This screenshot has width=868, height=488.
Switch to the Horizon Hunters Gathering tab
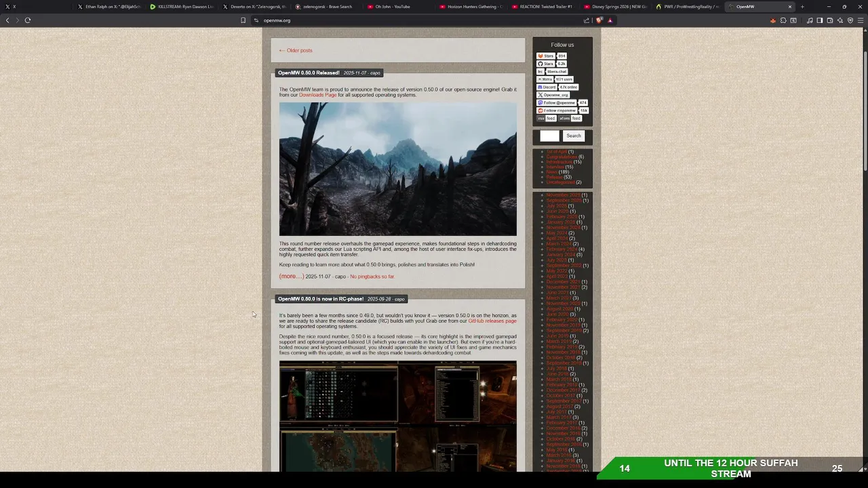coord(471,7)
